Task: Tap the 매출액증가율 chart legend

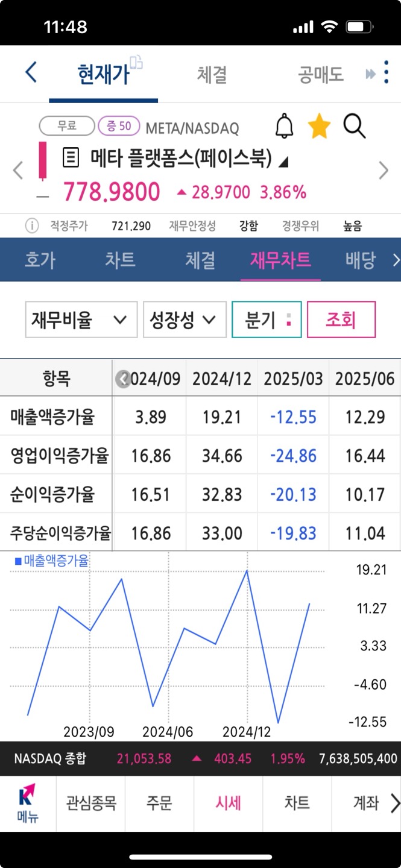Action: (x=52, y=561)
